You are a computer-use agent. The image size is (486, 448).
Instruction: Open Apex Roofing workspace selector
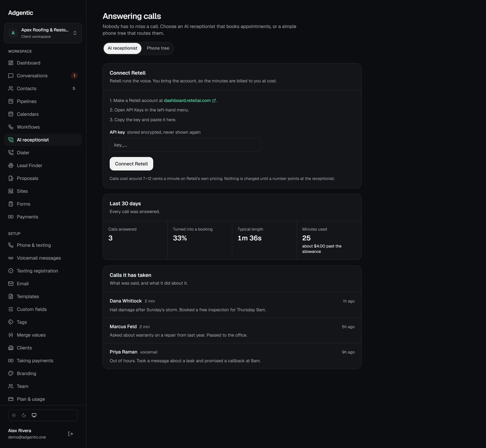(x=43, y=33)
